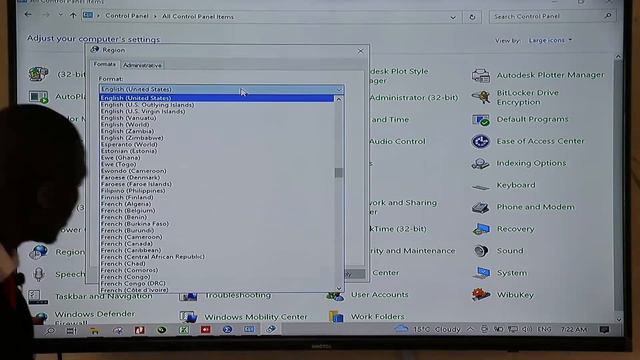The image size is (640, 360).
Task: Select the Formats tab
Action: click(x=104, y=64)
